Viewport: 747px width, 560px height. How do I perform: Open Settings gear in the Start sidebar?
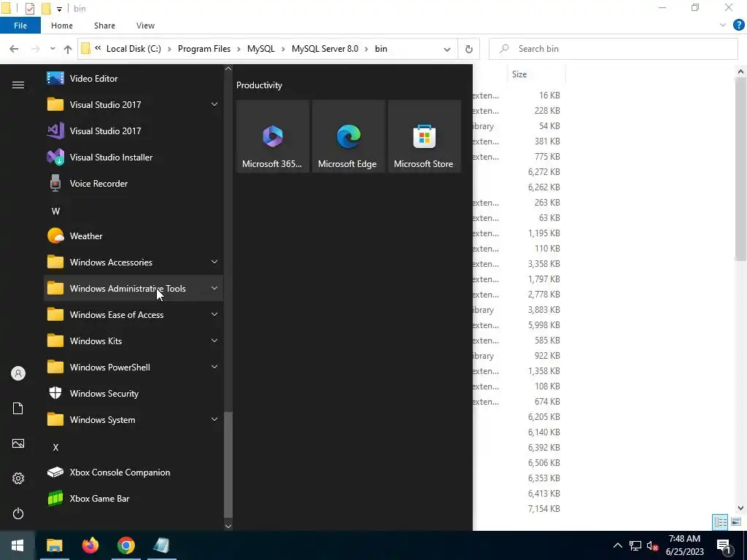pyautogui.click(x=18, y=478)
